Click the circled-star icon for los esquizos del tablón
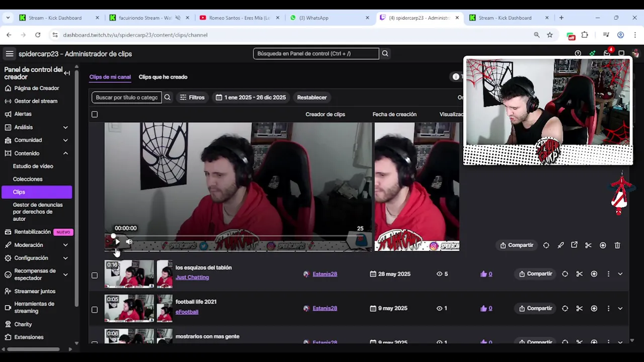 (x=594, y=274)
